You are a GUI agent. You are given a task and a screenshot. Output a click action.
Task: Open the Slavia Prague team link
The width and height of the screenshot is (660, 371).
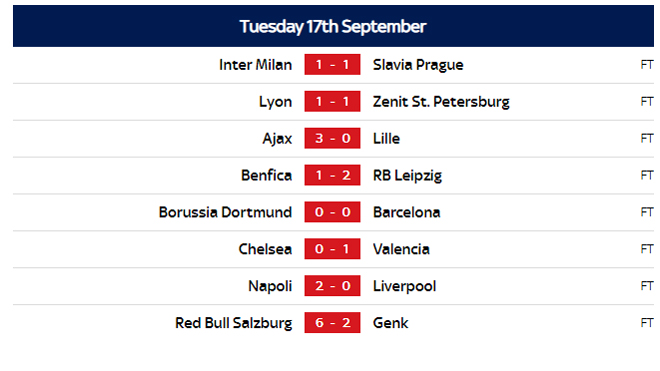418,65
